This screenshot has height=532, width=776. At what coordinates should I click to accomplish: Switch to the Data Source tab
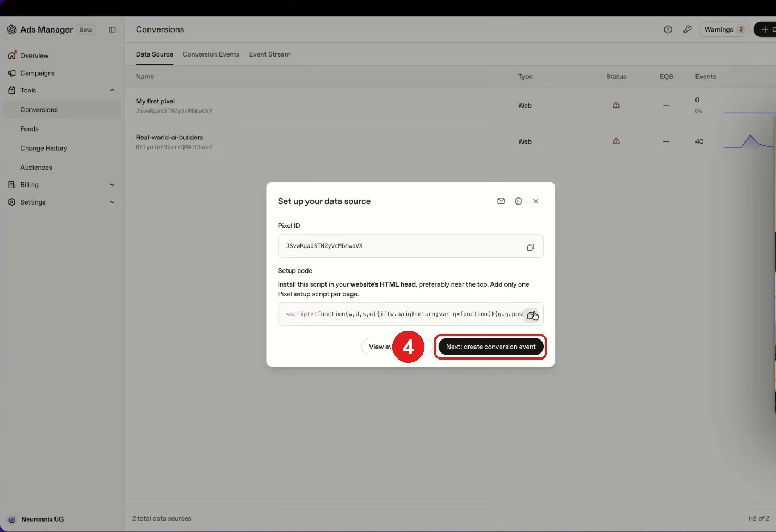(x=155, y=54)
